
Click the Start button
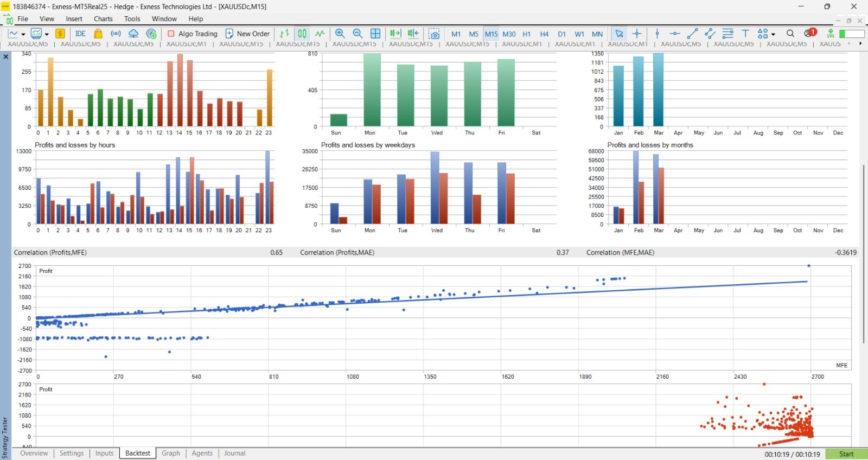pyautogui.click(x=846, y=454)
